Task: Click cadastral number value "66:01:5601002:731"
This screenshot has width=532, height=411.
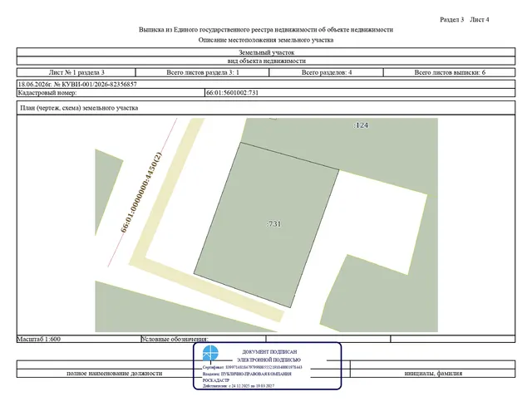Action: [x=233, y=93]
